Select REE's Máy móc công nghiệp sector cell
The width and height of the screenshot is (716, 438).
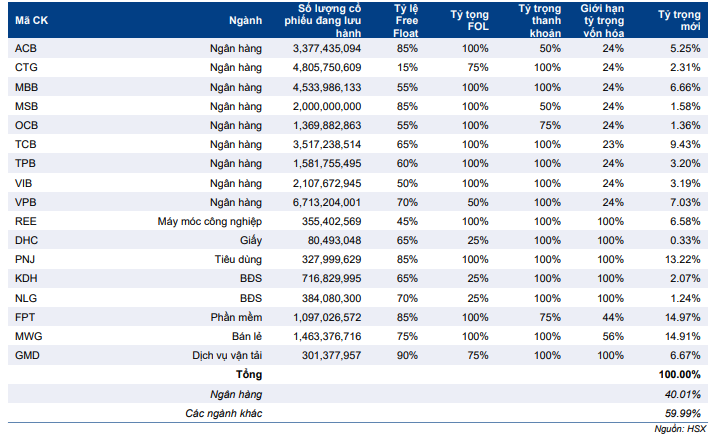tap(210, 222)
